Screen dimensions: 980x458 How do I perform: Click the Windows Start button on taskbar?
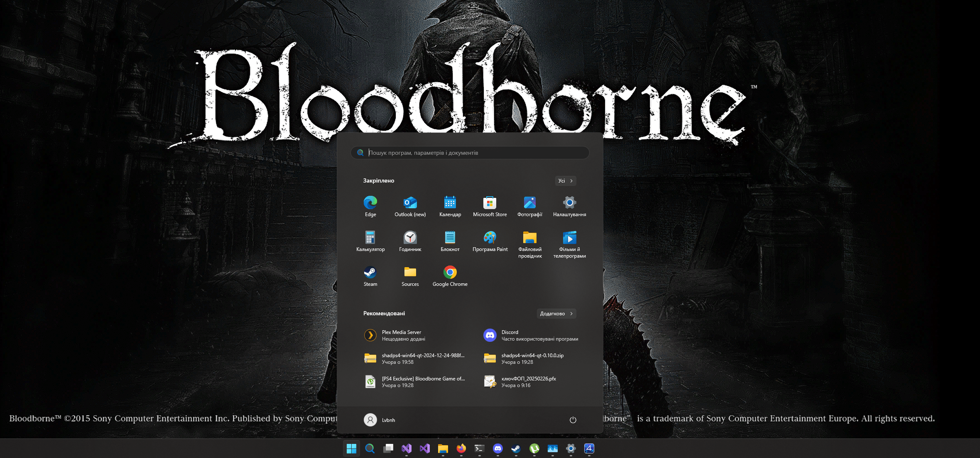[x=352, y=448]
